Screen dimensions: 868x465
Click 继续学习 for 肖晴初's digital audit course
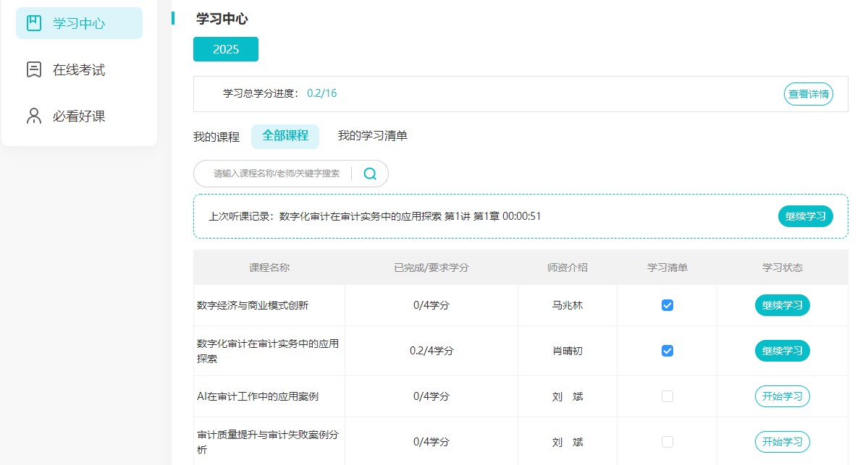[782, 351]
